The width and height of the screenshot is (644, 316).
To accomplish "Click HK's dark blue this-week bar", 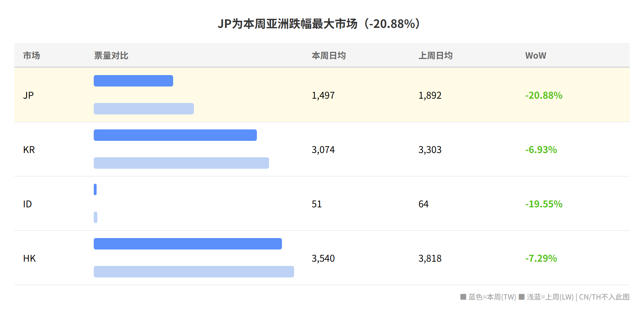I will [x=188, y=244].
